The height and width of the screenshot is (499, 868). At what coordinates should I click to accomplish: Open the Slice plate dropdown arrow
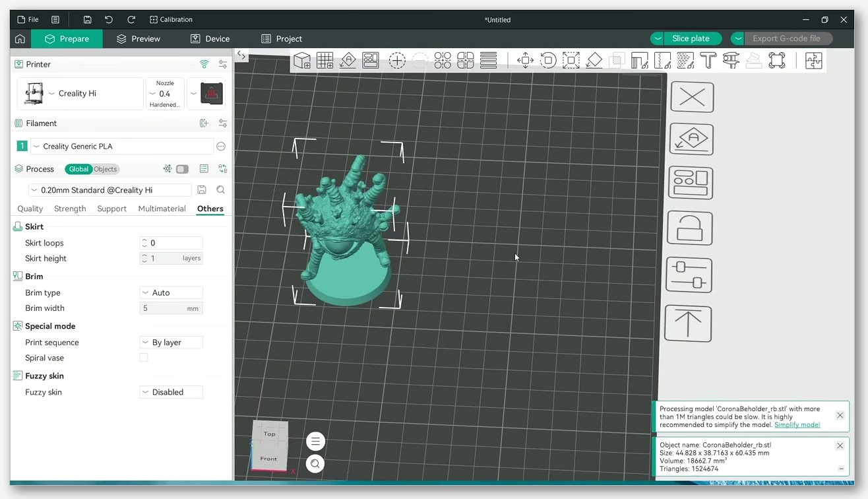pos(658,38)
